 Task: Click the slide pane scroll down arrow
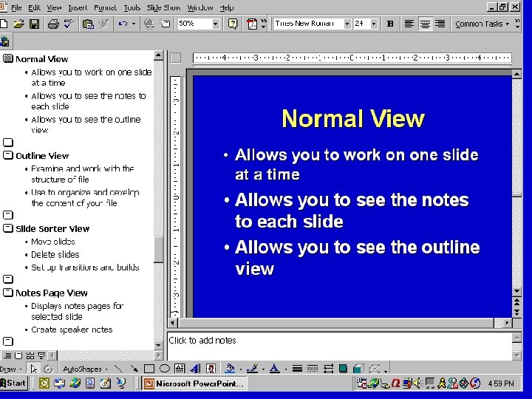pyautogui.click(x=516, y=291)
